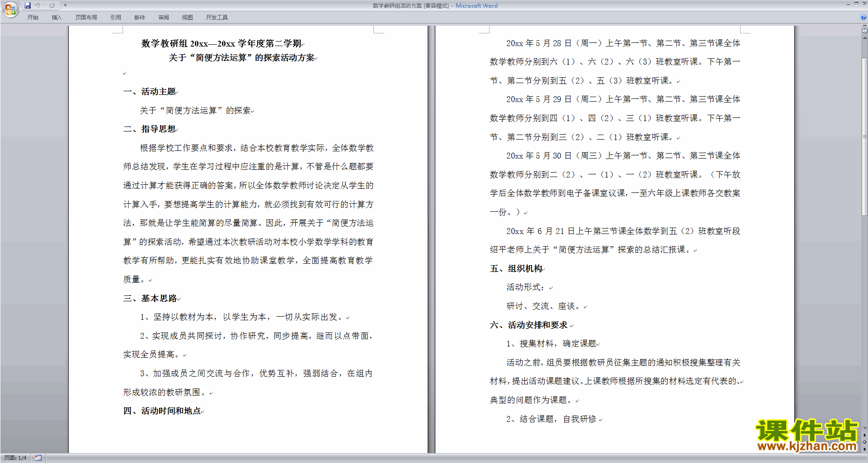This screenshot has height=463, width=868.
Task: Click the Redo icon in quick access toolbar
Action: [x=52, y=5]
